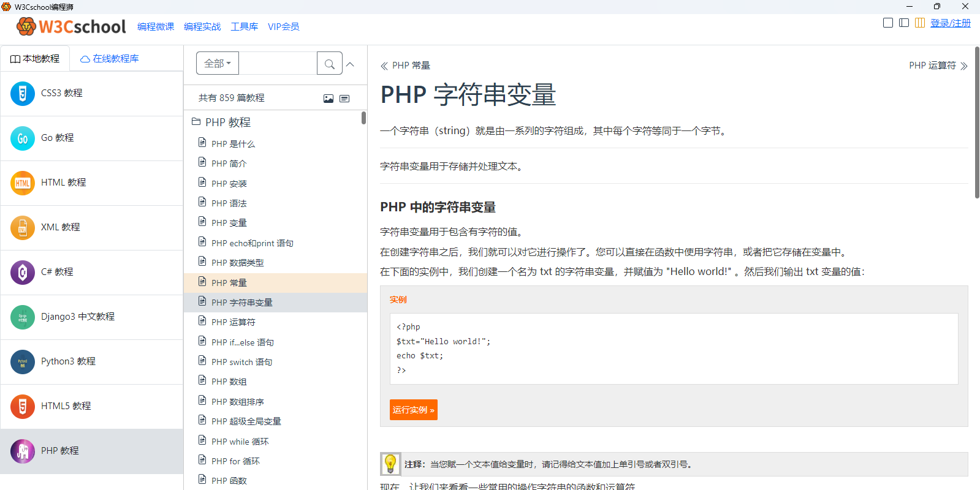Select single-column layout icon in header
Viewport: 980px width, 490px height.
pos(887,23)
